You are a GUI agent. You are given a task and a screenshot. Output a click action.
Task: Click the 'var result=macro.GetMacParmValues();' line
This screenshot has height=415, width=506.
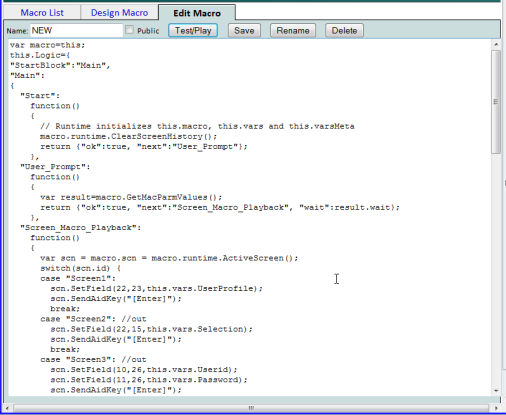coord(131,197)
